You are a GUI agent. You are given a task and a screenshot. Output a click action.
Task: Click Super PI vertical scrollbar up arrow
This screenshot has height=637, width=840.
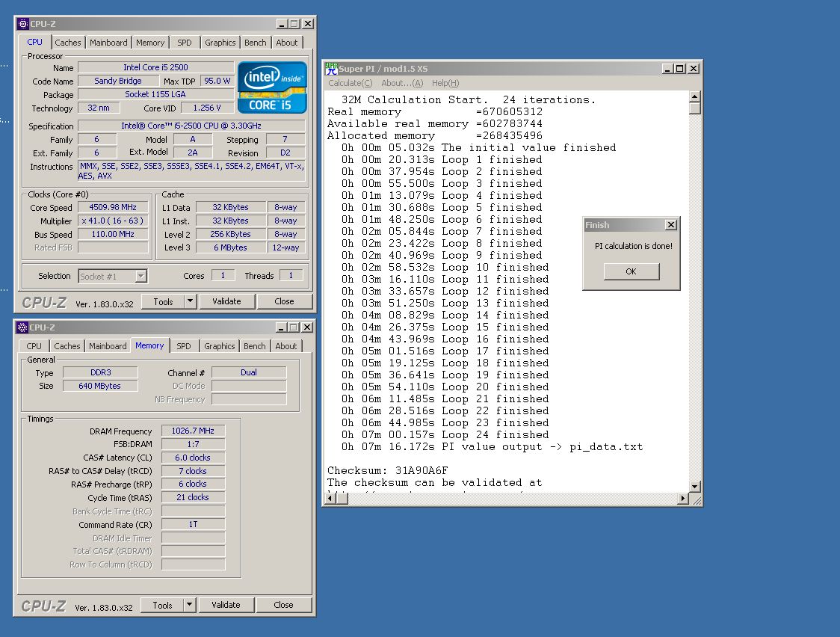(695, 97)
